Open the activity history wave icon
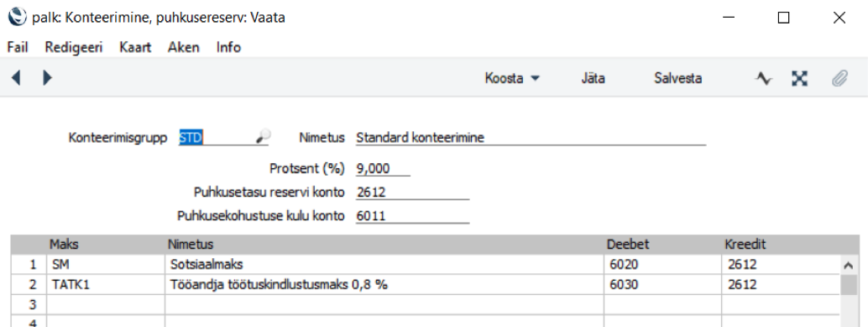 763,79
